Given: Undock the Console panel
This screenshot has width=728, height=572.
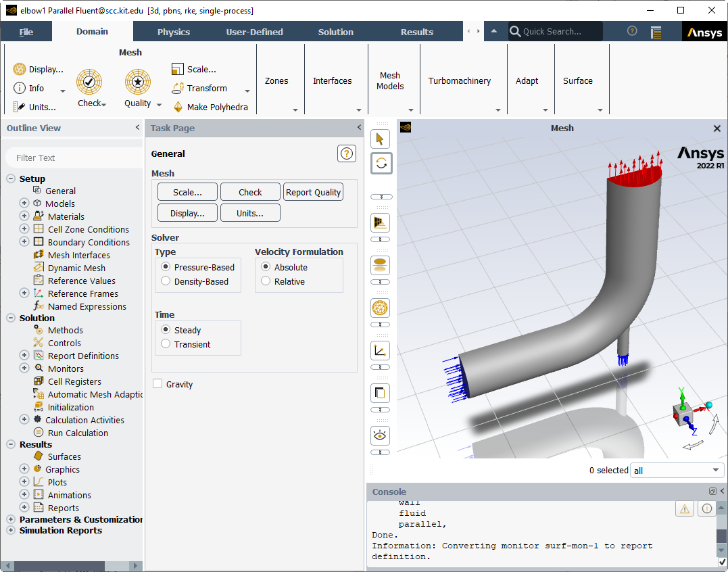Looking at the screenshot, I should pos(712,492).
